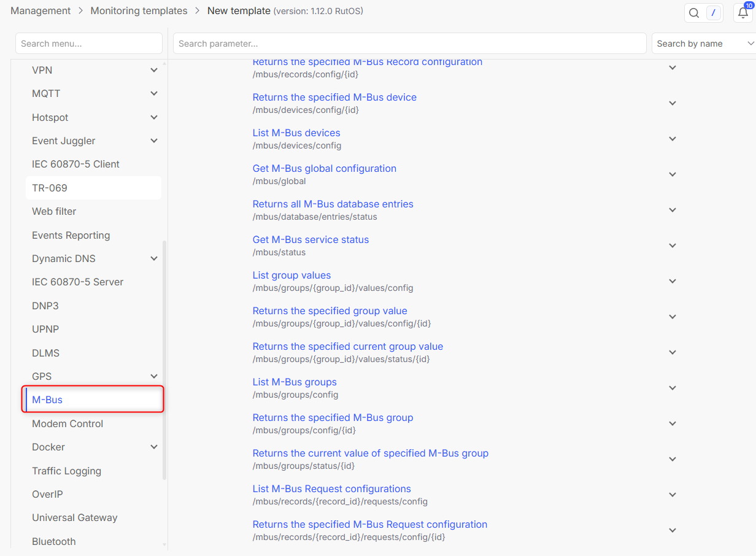The height and width of the screenshot is (556, 756).
Task: Open the notifications bell icon
Action: [x=742, y=13]
